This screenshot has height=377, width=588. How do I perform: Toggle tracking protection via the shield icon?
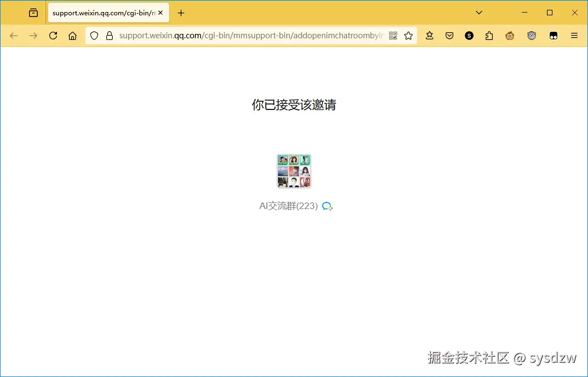94,36
